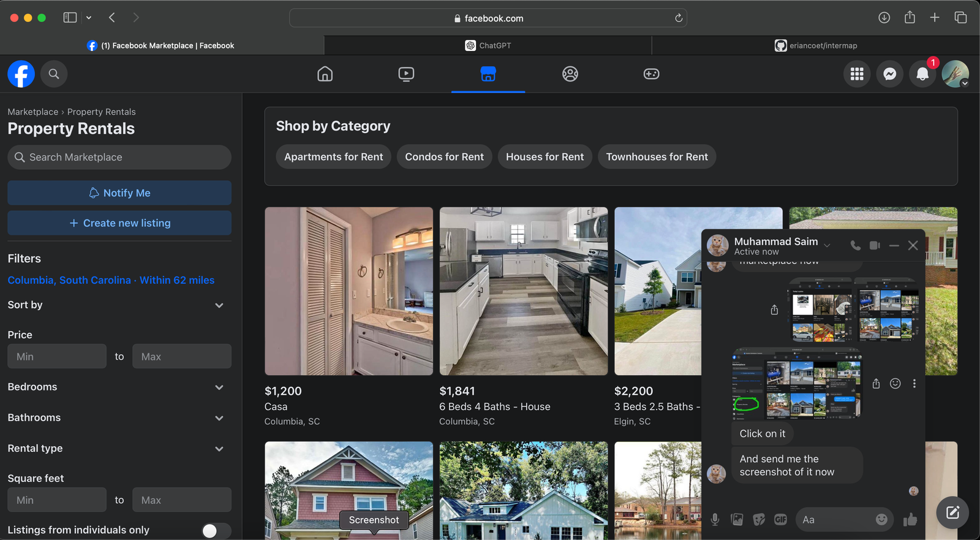The width and height of the screenshot is (980, 540).
Task: Click the Square feet Min field
Action: (x=57, y=500)
